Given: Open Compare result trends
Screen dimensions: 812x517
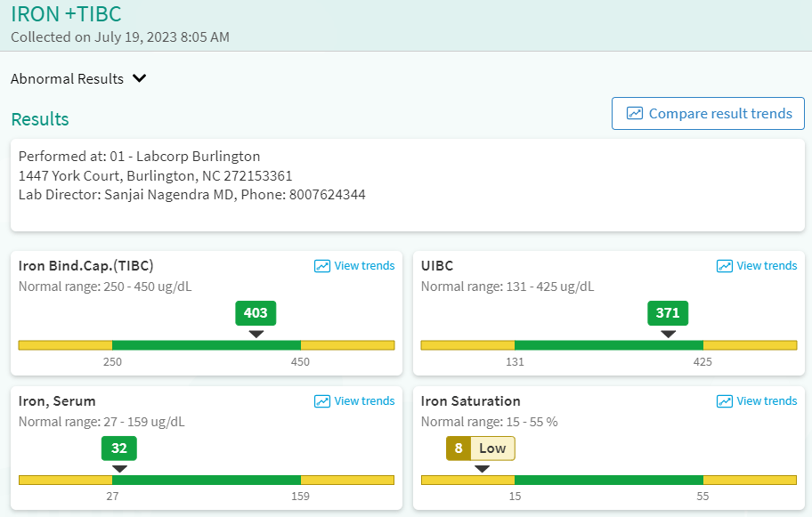Looking at the screenshot, I should coord(719,114).
